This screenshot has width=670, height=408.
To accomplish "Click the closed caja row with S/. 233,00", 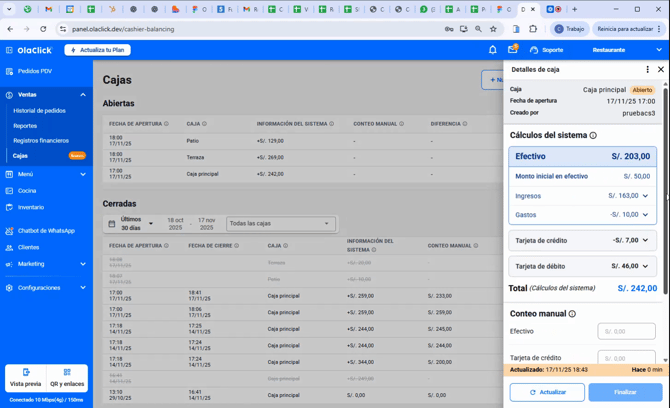I will point(302,296).
